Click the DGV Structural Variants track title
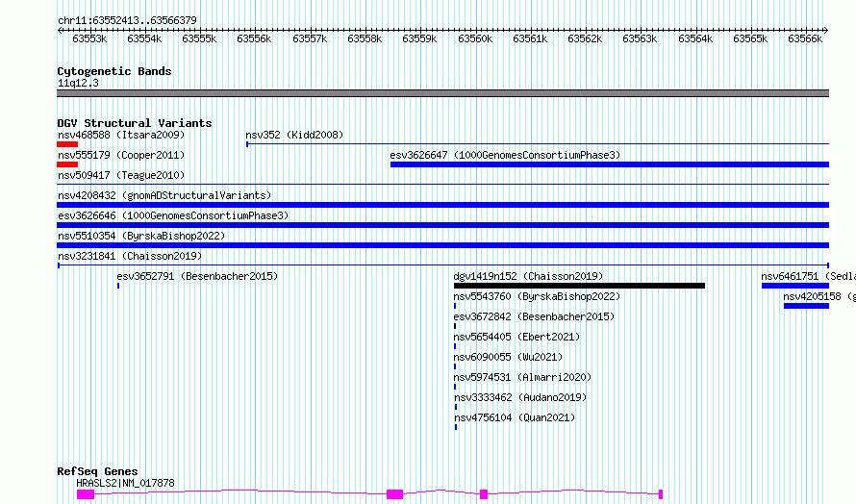Image resolution: width=856 pixels, height=504 pixels. point(135,123)
